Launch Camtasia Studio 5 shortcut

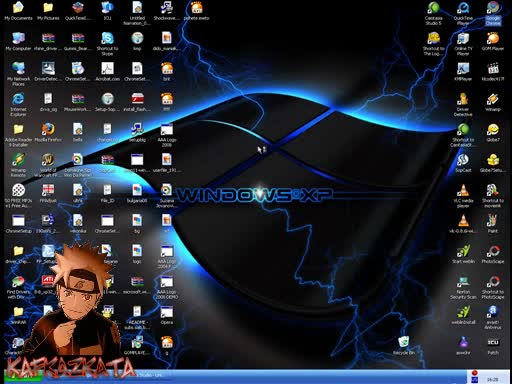click(433, 13)
